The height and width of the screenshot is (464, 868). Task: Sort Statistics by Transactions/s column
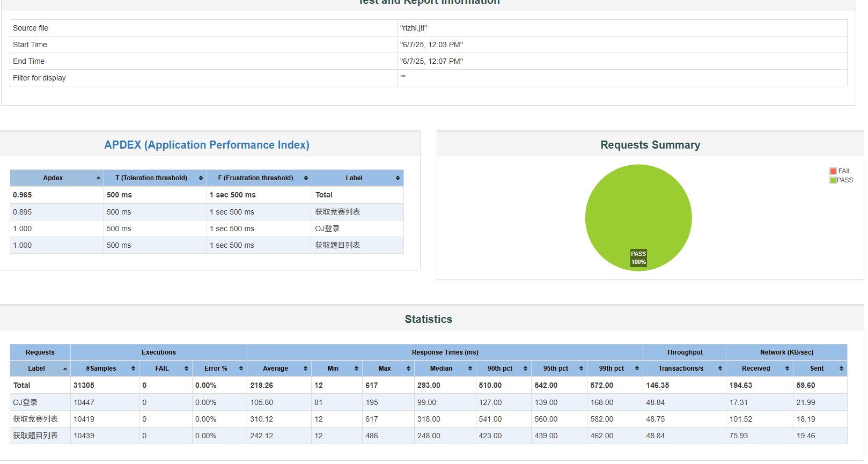684,369
